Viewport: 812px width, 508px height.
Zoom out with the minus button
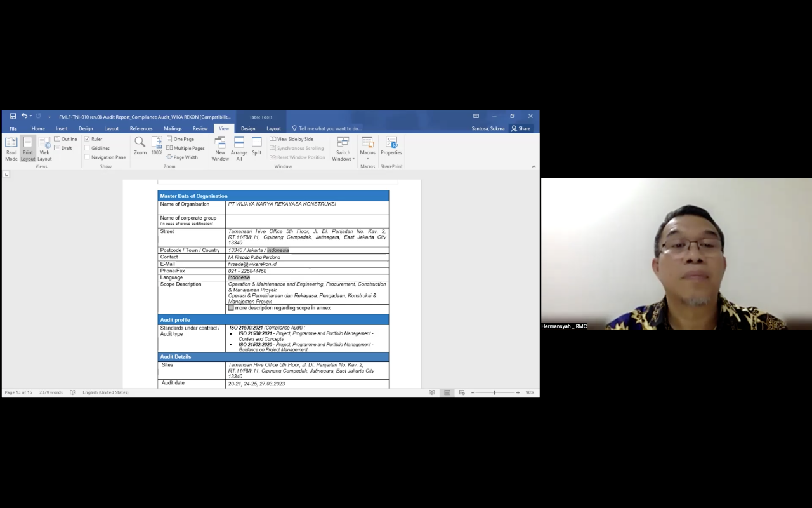[x=473, y=392]
